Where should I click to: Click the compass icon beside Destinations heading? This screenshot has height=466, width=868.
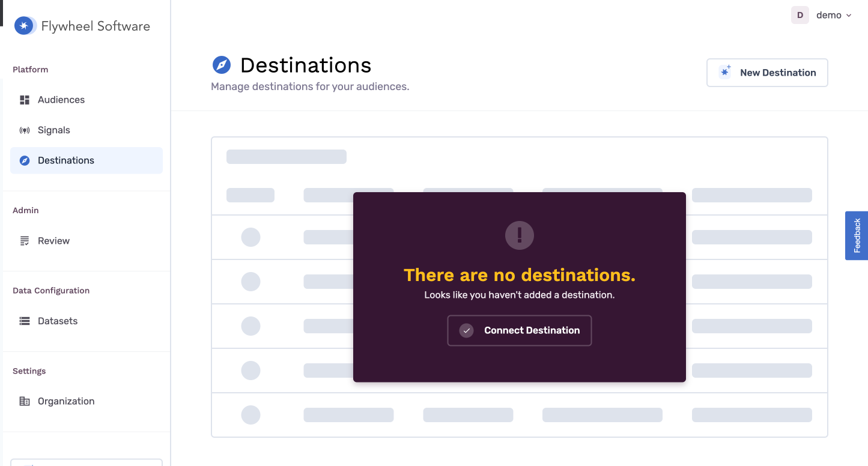pyautogui.click(x=222, y=65)
